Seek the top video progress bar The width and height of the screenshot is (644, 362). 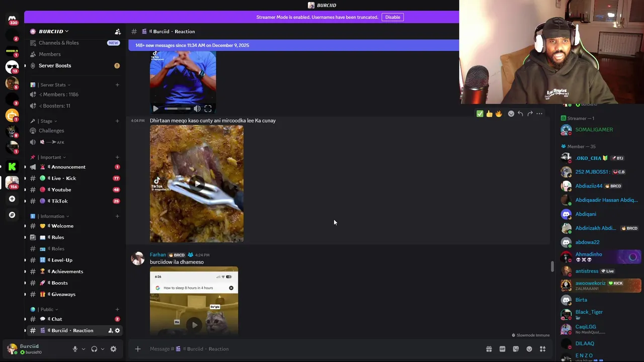177,109
